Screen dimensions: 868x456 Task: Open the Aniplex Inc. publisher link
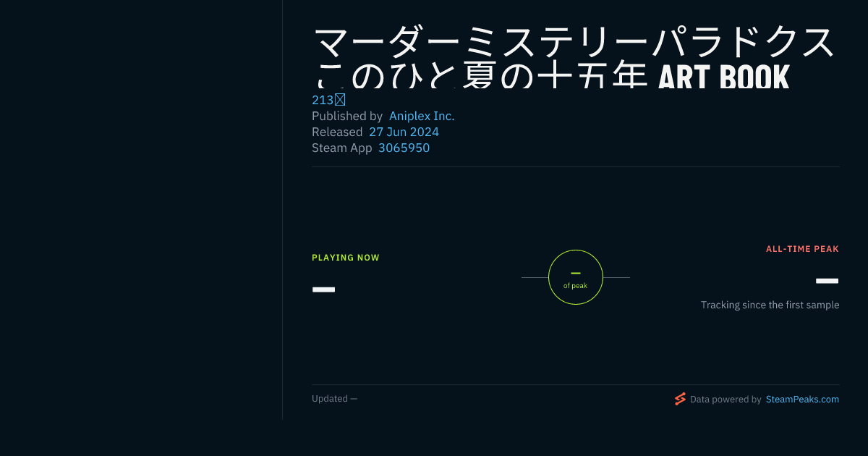[x=422, y=116]
